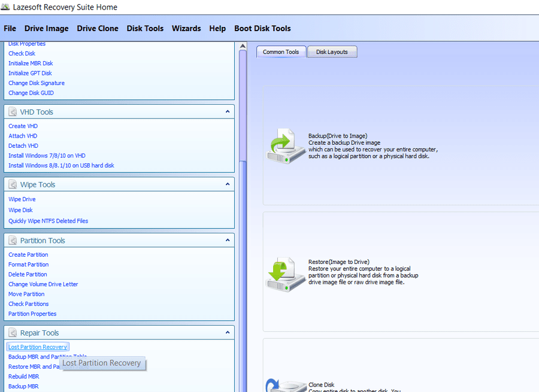This screenshot has width=539, height=392.
Task: Click the Format Partition link
Action: [29, 265]
